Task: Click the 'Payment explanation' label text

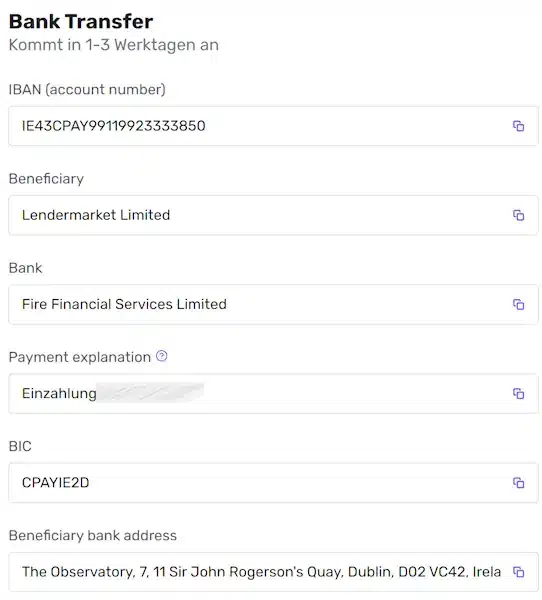Action: click(x=80, y=357)
